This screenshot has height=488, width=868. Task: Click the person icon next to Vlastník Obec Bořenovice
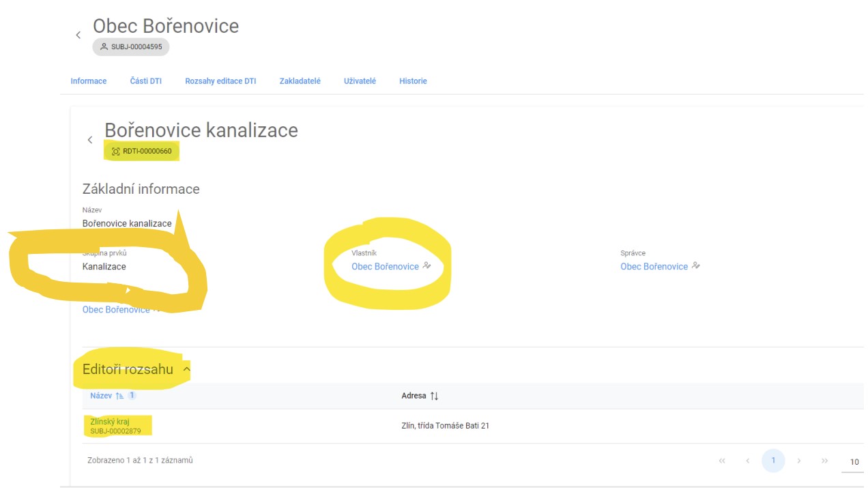tap(427, 266)
